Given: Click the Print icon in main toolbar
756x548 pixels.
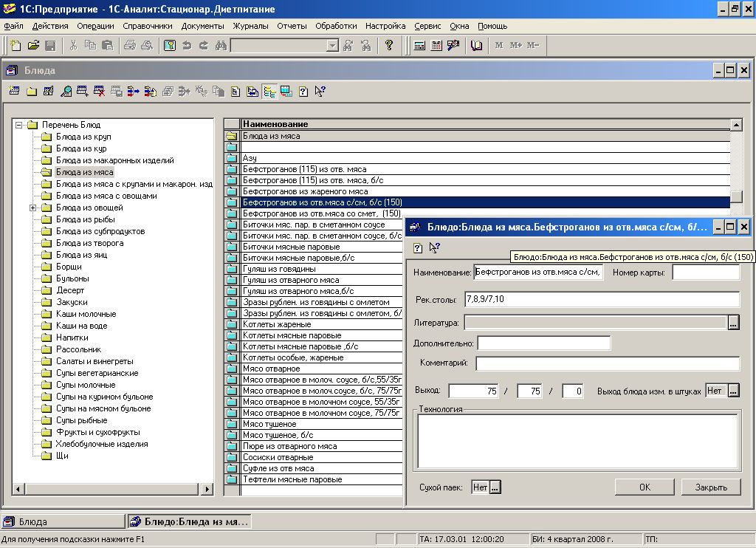Looking at the screenshot, I should tap(130, 45).
